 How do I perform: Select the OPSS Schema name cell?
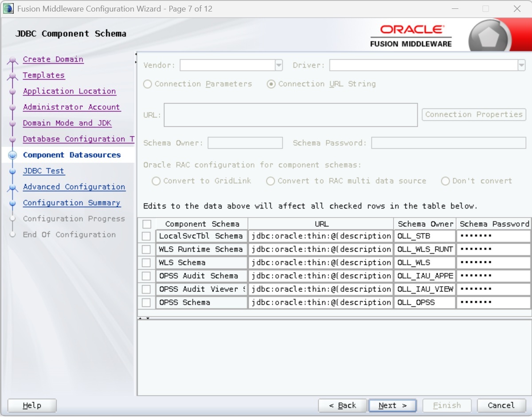tap(202, 303)
